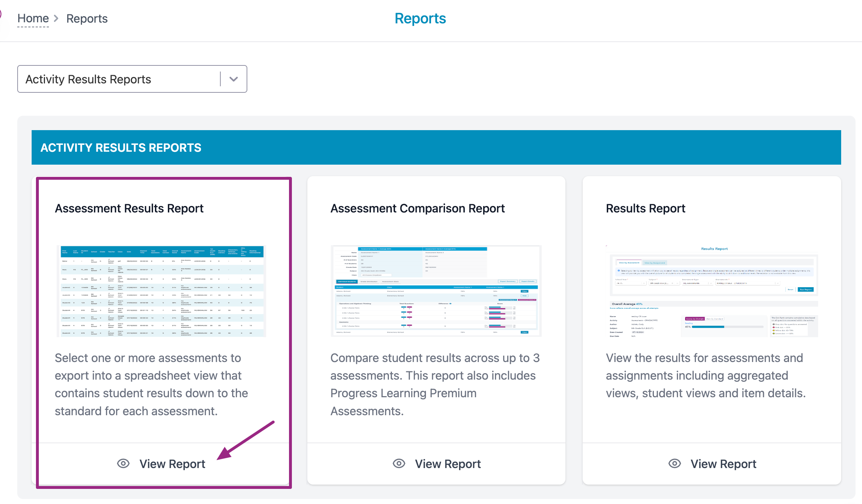Click the Reports page heading
Image resolution: width=862 pixels, height=504 pixels.
click(x=420, y=18)
